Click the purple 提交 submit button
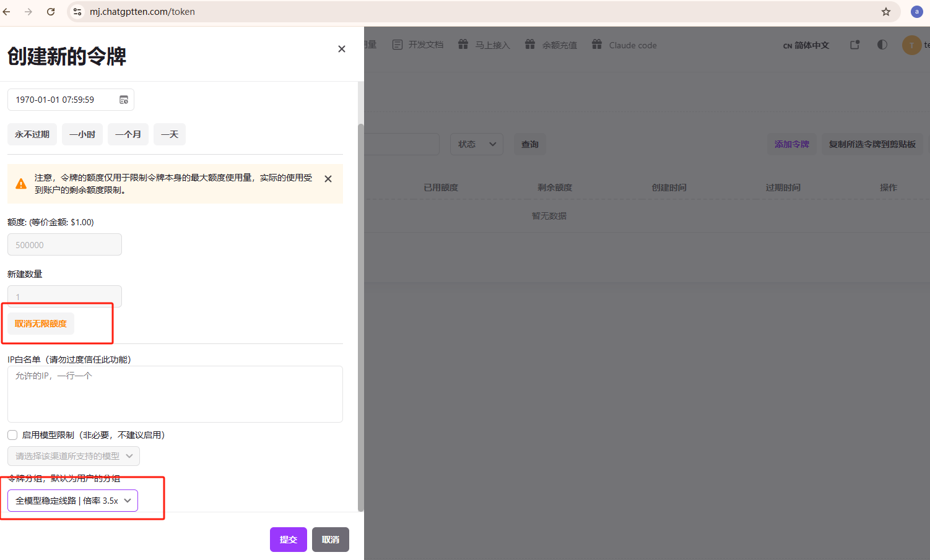This screenshot has width=930, height=560. pyautogui.click(x=289, y=540)
